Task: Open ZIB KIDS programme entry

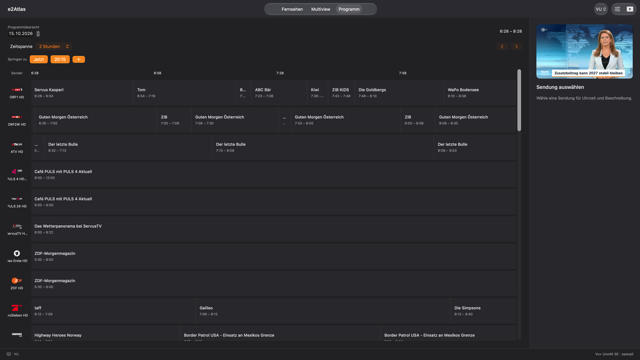Action: 341,93
